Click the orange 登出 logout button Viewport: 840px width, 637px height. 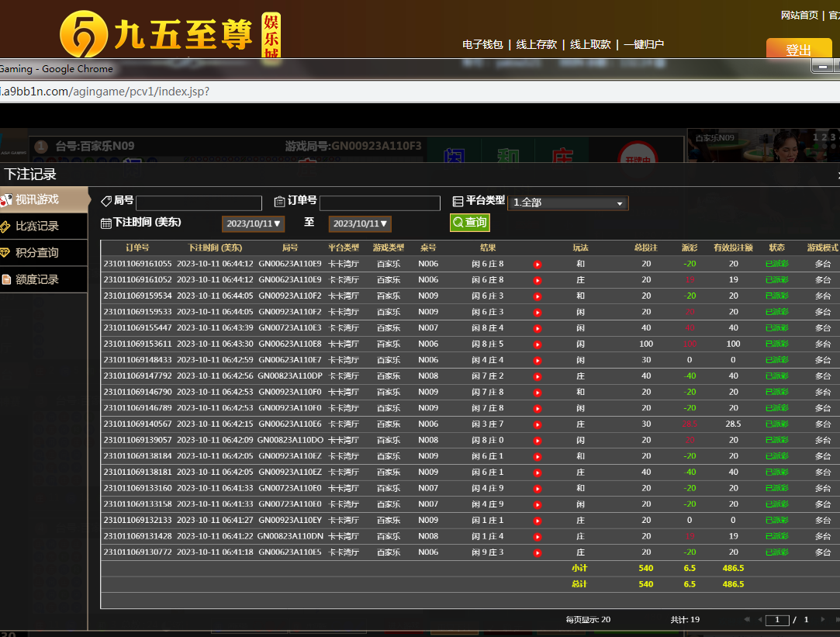798,50
